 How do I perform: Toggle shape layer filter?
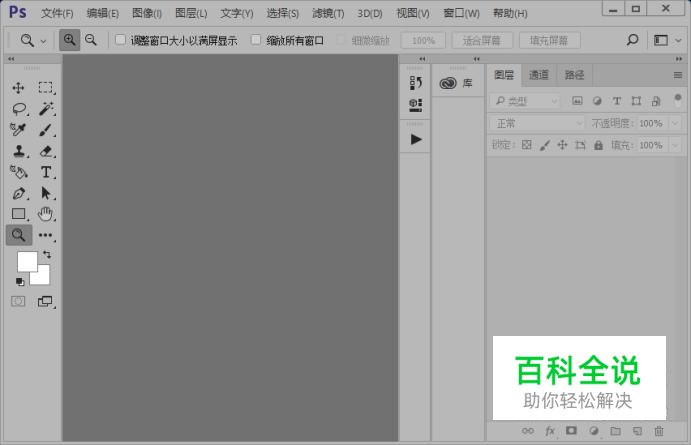point(636,101)
